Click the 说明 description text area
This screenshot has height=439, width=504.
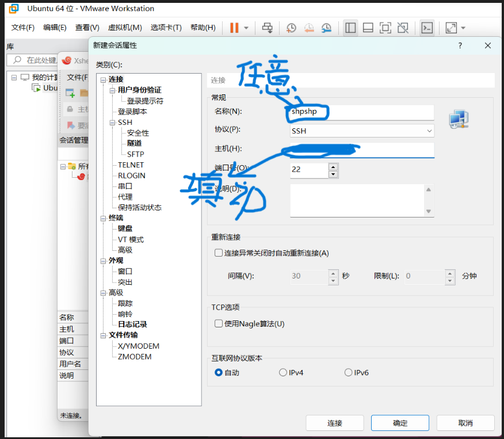click(358, 200)
